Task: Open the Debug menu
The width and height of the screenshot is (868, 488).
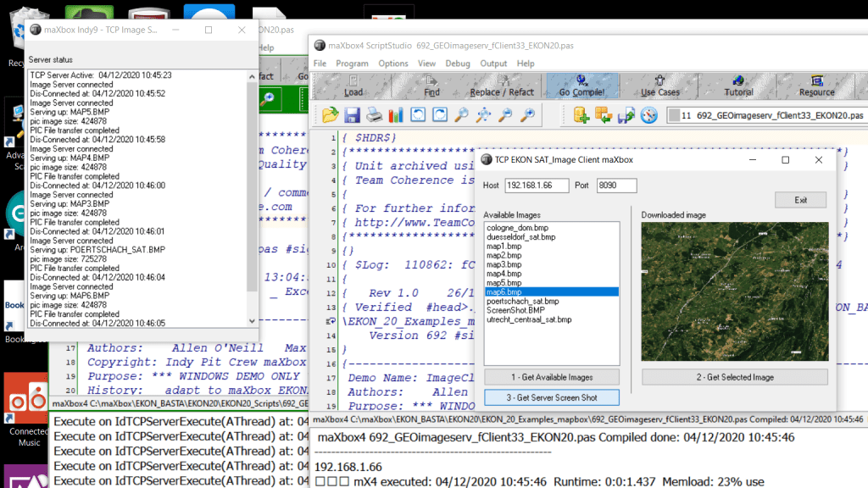Action: 457,64
